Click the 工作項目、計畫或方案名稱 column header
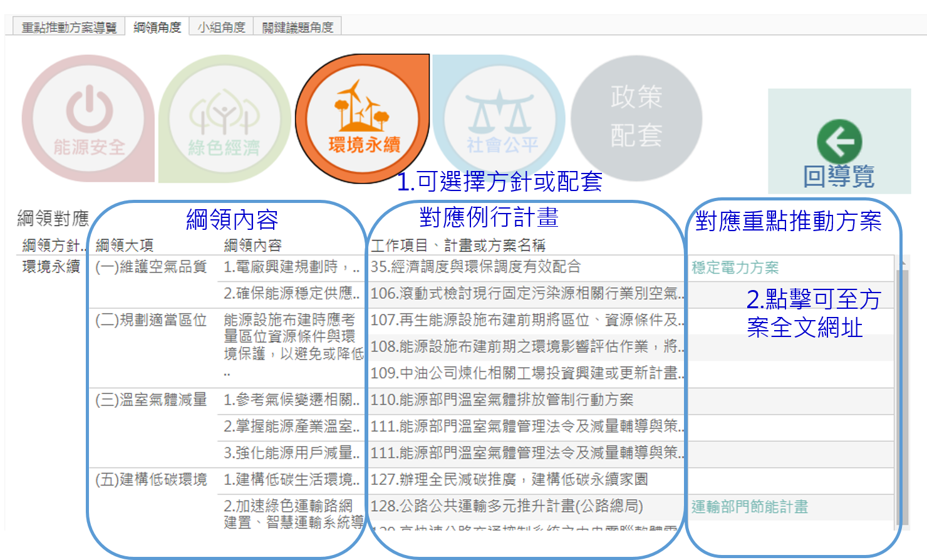This screenshot has width=927, height=560. (x=458, y=245)
